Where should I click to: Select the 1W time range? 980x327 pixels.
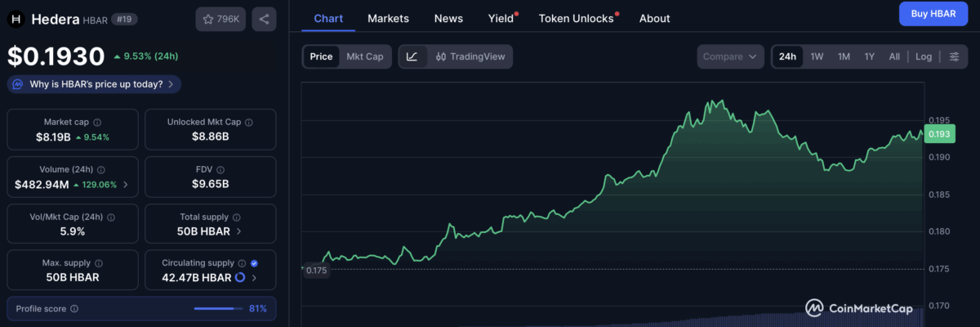(817, 56)
